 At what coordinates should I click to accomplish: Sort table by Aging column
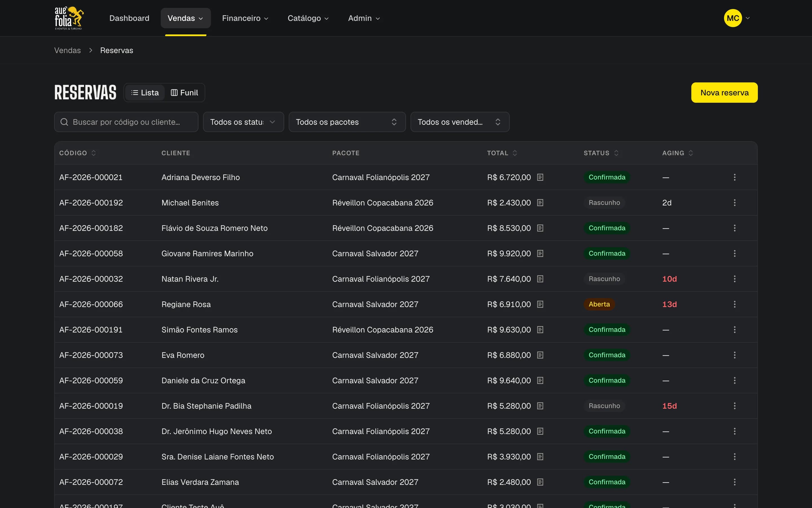pyautogui.click(x=678, y=153)
